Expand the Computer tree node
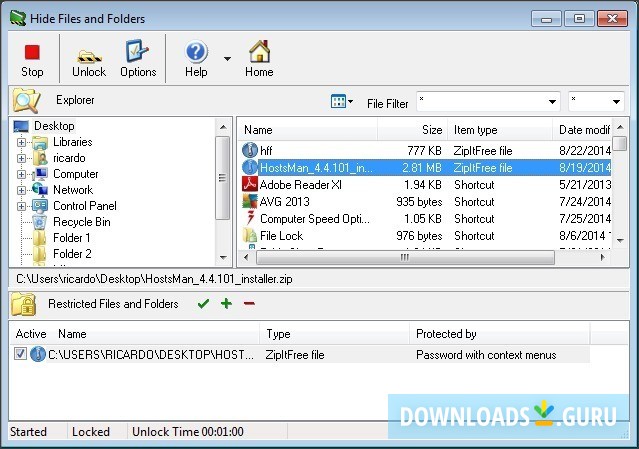The height and width of the screenshot is (449, 639). [x=21, y=174]
